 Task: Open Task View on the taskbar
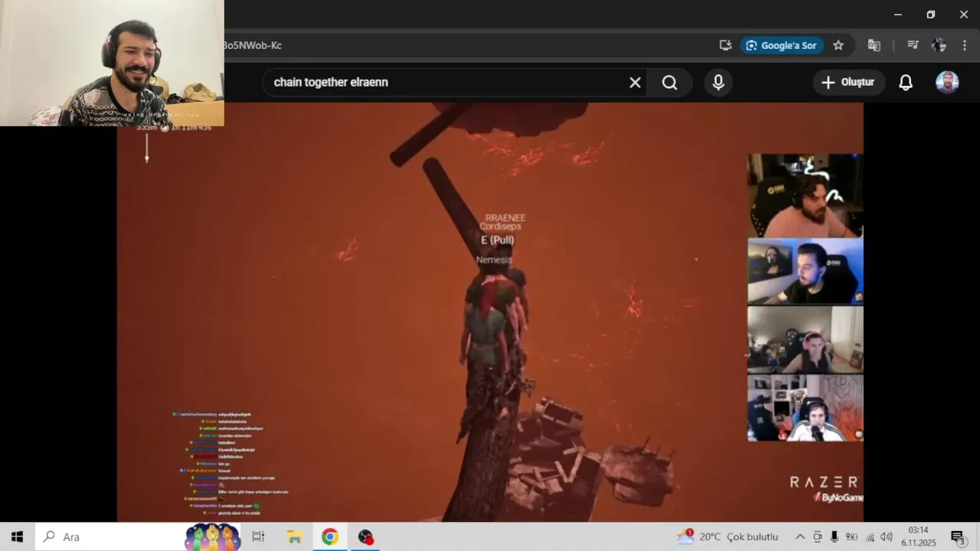(x=258, y=536)
